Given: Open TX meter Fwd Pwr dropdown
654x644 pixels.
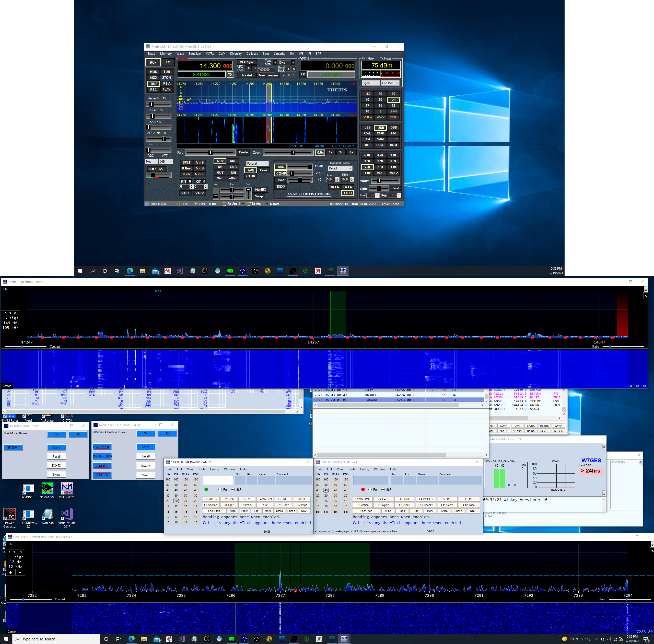Looking at the screenshot, I should point(390,83).
